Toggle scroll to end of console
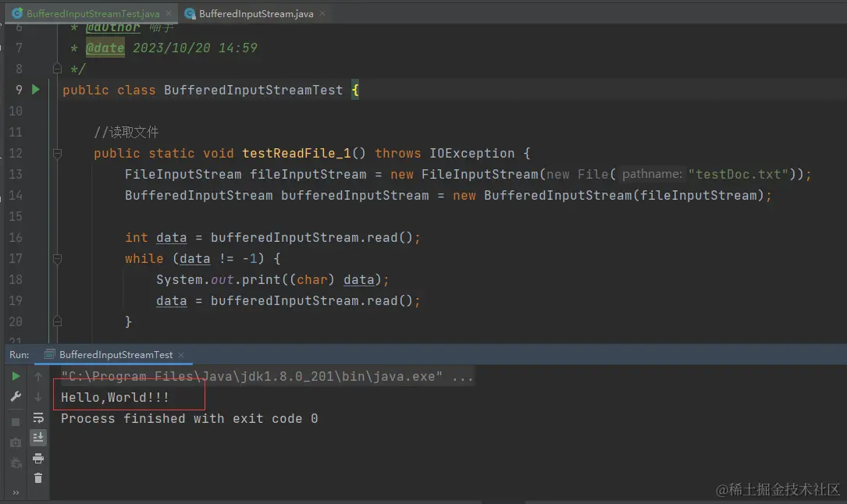 (37, 438)
